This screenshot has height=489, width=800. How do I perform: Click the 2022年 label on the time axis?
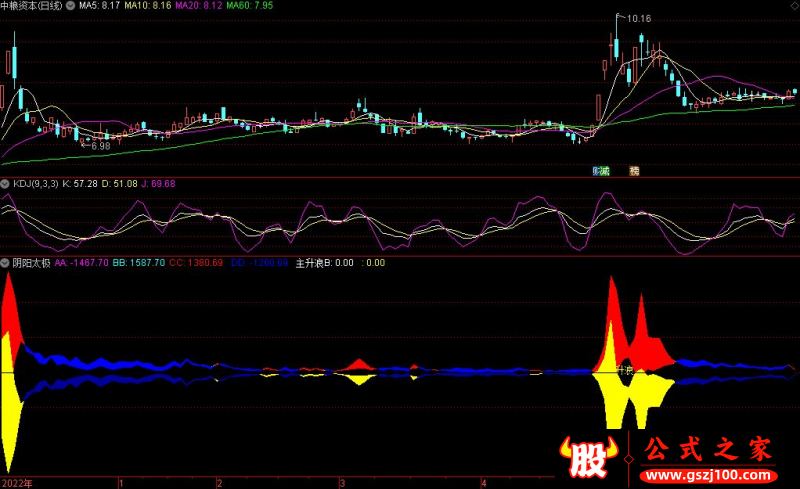tap(16, 482)
